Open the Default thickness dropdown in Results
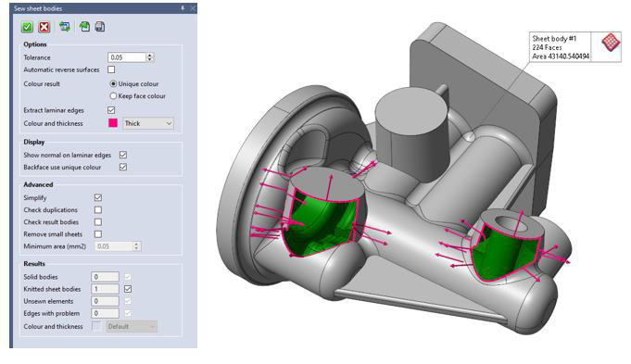This screenshot has height=364, width=631. tap(132, 327)
